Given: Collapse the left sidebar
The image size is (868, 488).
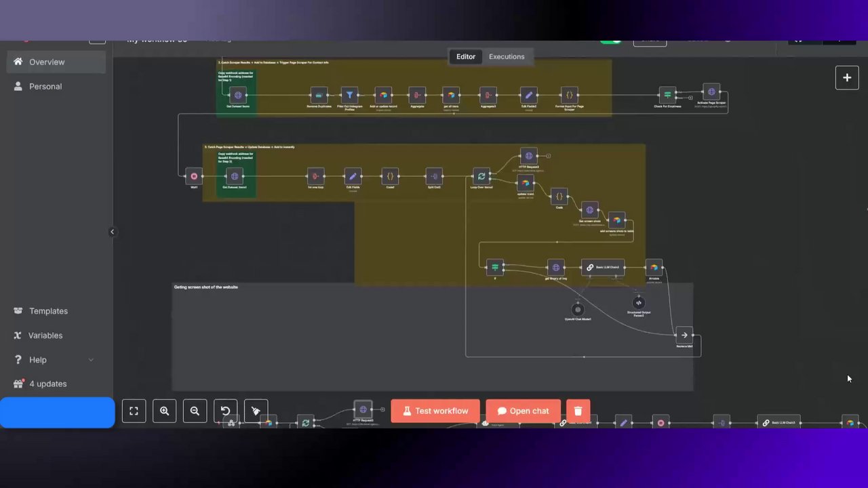Looking at the screenshot, I should click(113, 232).
